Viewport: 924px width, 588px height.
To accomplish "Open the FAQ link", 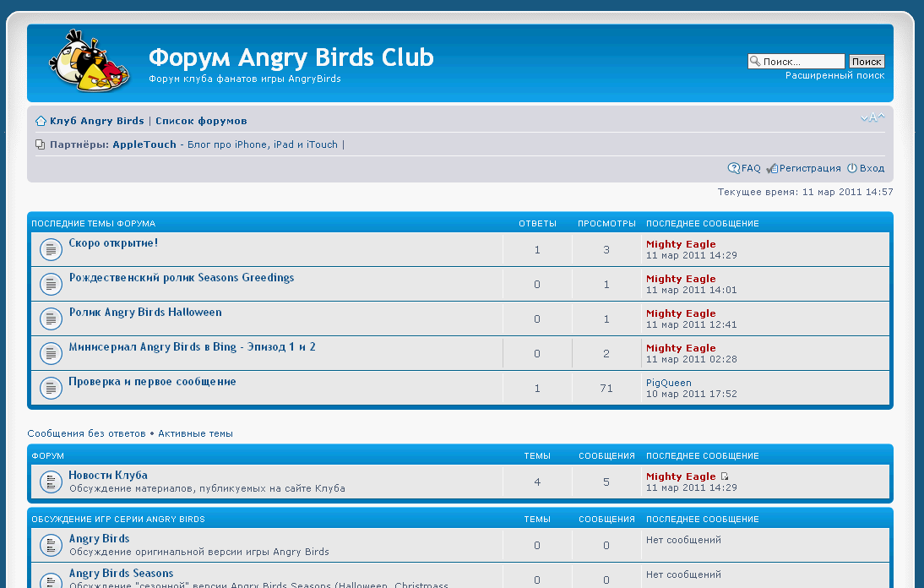I will (x=752, y=168).
